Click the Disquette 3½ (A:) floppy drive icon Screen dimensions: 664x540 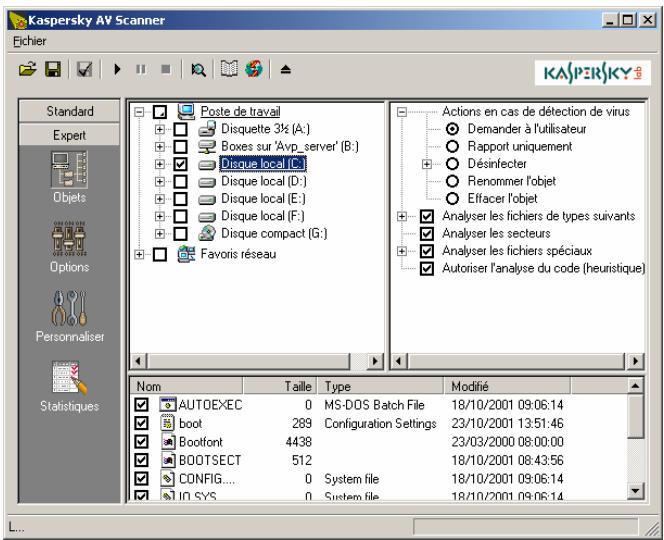click(x=207, y=129)
